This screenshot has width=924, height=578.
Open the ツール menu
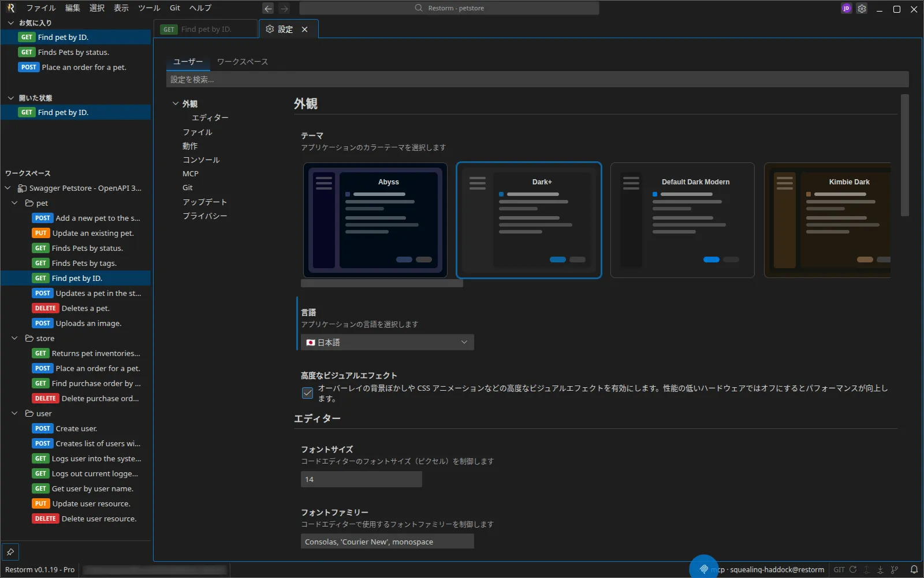click(149, 8)
